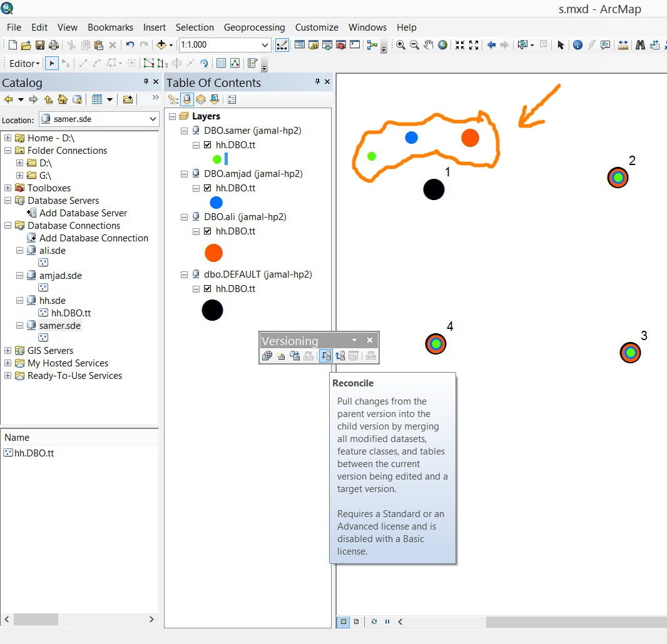This screenshot has width=667, height=644.
Task: Select hh.DBO.tt under hh.sde in Catalog
Action: pos(71,313)
